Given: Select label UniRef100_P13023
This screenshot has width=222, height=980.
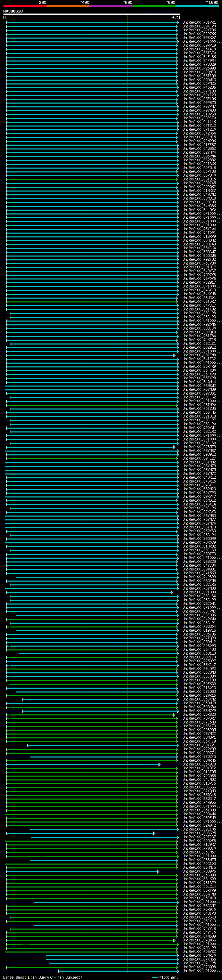Looking at the screenshot, I should [199, 688].
